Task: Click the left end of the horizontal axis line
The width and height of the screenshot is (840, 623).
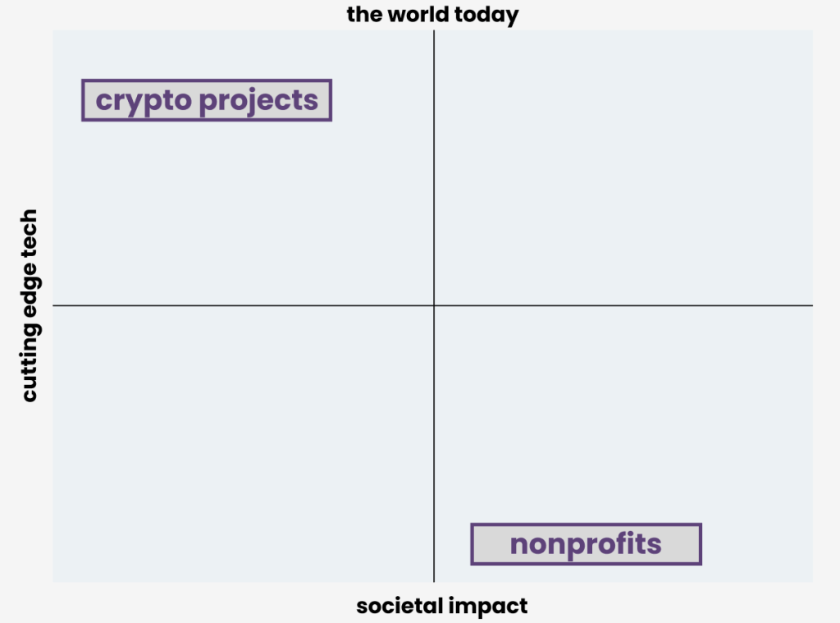Action: pos(56,305)
